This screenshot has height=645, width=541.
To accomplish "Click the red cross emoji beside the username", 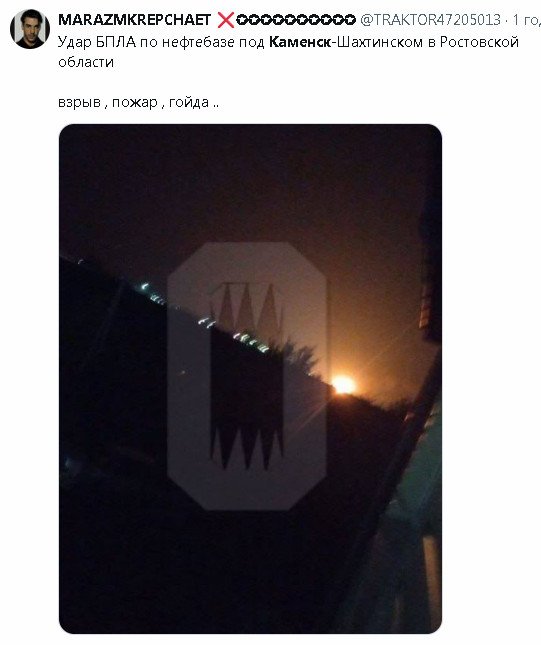I will tap(225, 20).
